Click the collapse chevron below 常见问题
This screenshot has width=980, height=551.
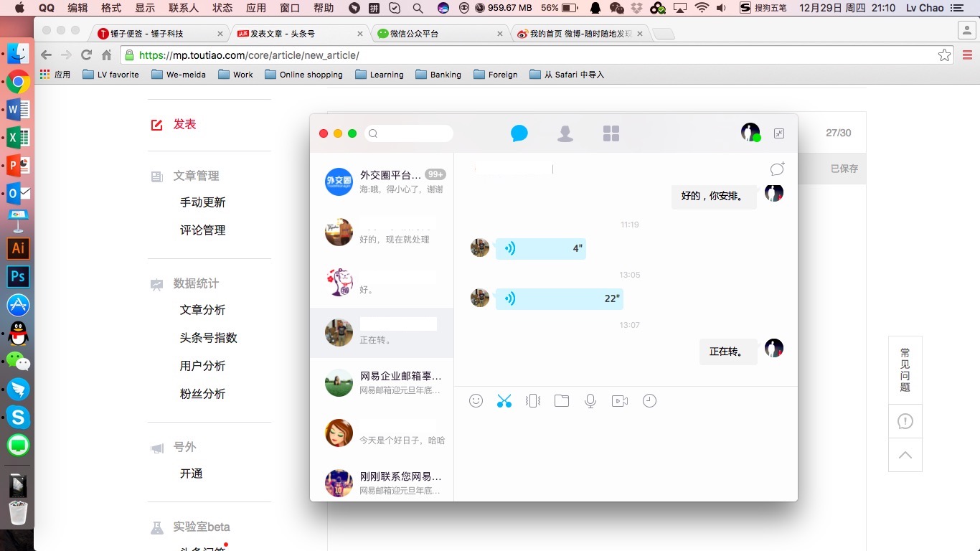[905, 455]
